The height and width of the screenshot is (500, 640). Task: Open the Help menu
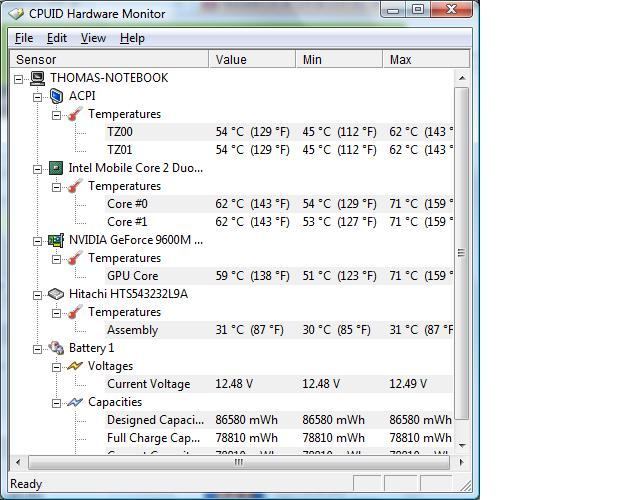132,38
